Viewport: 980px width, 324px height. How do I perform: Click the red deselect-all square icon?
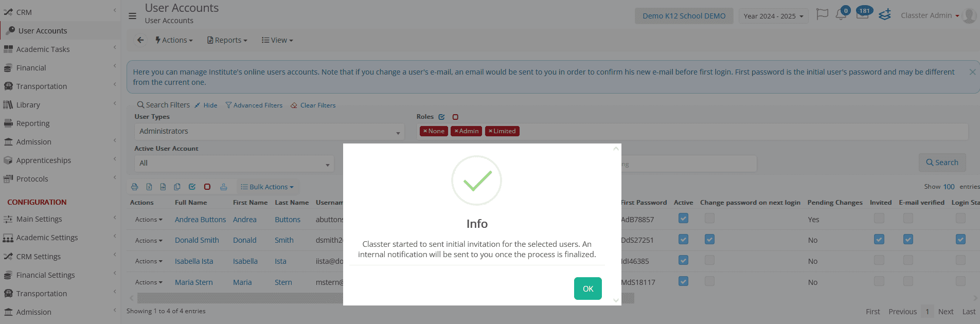tap(207, 187)
